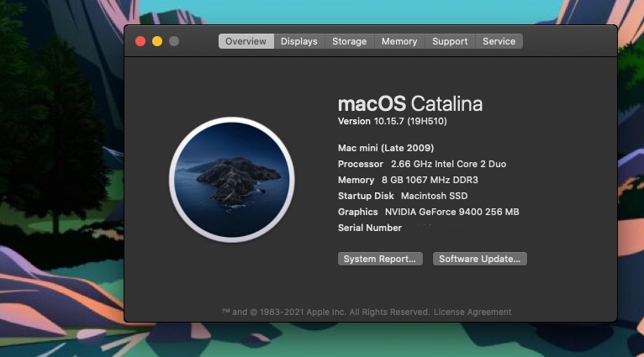This screenshot has width=644, height=357.
Task: Click the Apple Inc. copyright notice
Action: pyautogui.click(x=325, y=312)
